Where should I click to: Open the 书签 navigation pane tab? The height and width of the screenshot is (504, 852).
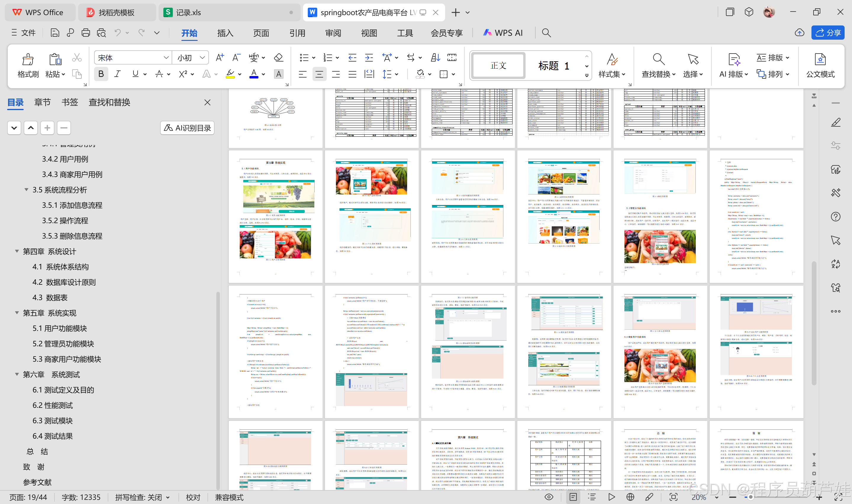tap(70, 102)
